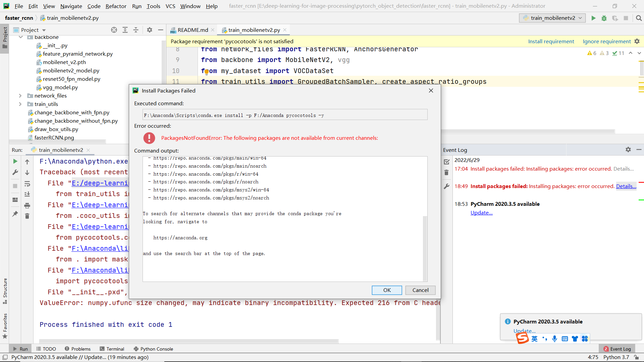
Task: Run with Coverage using coverage icon
Action: point(615,18)
